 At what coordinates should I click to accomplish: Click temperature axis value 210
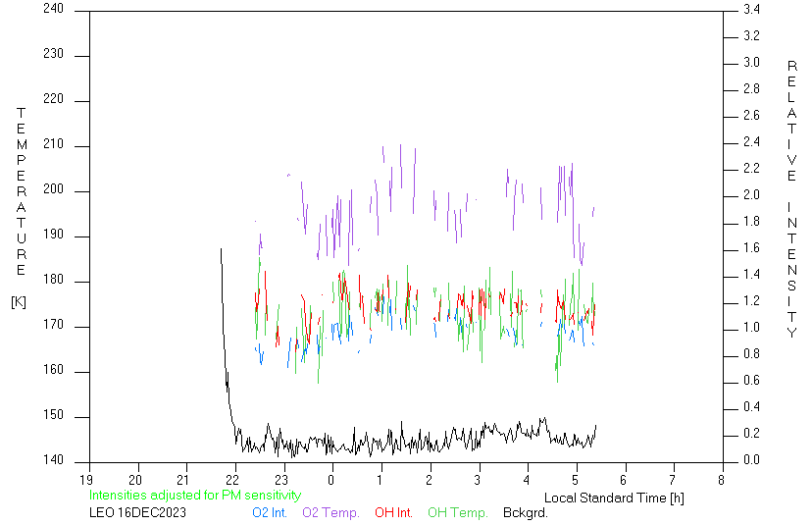[53, 144]
